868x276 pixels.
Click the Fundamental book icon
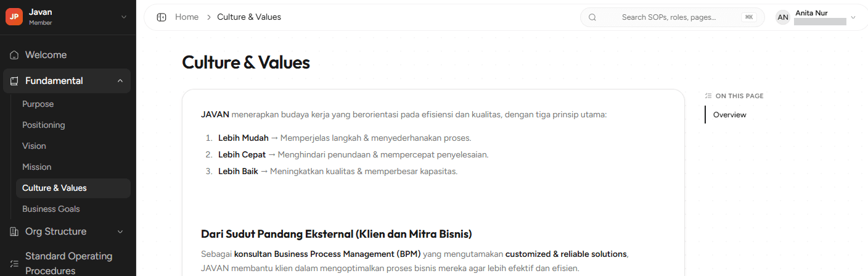[14, 81]
